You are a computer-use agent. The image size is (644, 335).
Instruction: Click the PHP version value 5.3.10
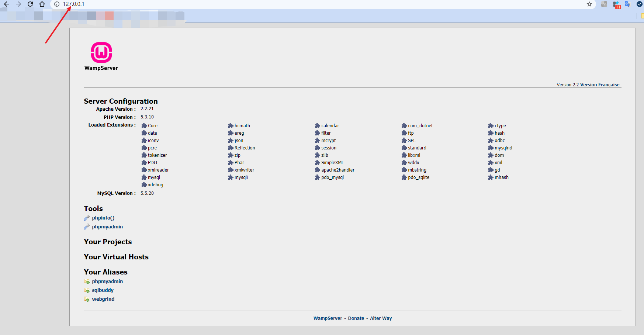[x=147, y=117]
